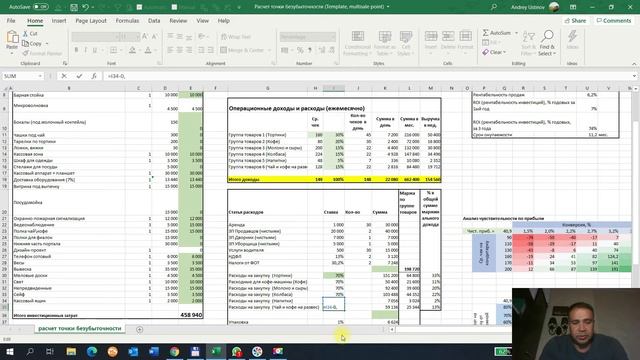Switch to the Insert tab

(59, 20)
